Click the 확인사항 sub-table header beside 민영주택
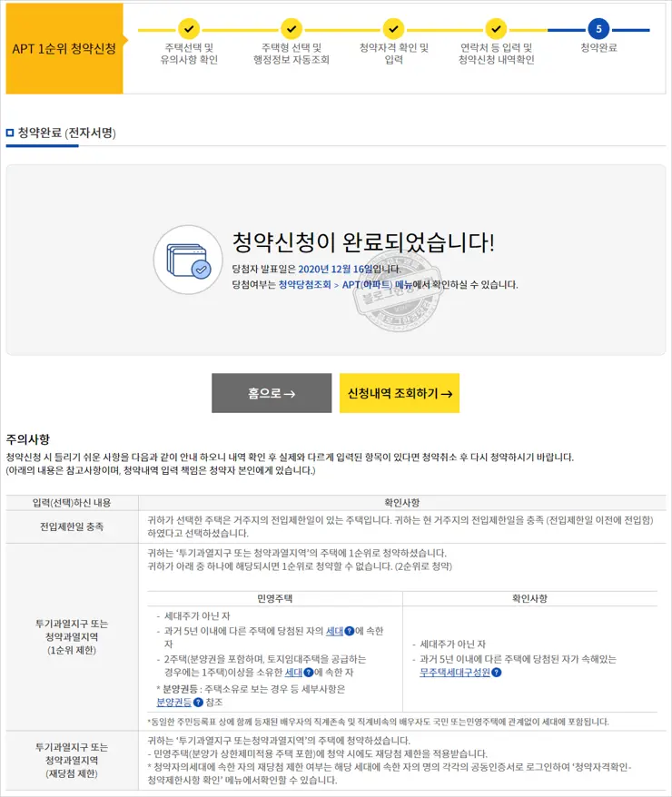The width and height of the screenshot is (672, 797). pos(529,599)
